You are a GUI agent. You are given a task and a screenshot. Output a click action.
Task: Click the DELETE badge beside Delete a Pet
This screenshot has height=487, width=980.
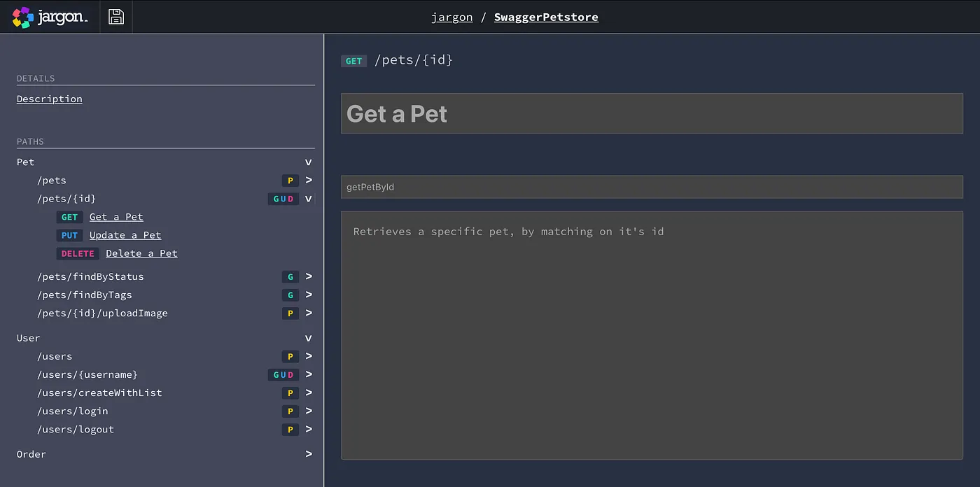tap(77, 253)
